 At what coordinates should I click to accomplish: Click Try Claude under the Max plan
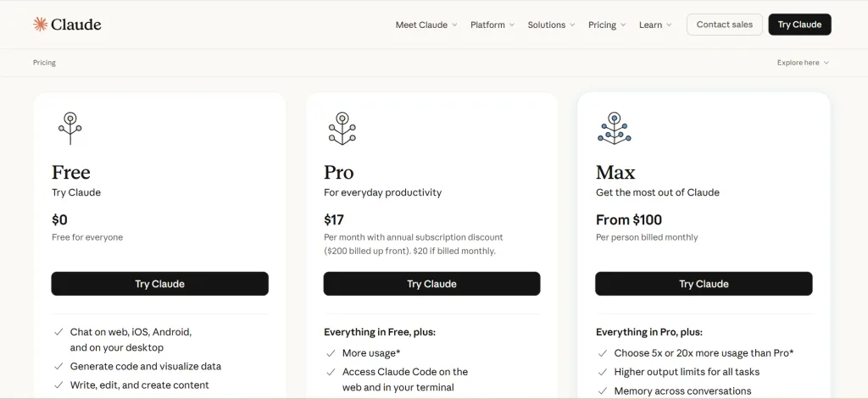coord(704,284)
